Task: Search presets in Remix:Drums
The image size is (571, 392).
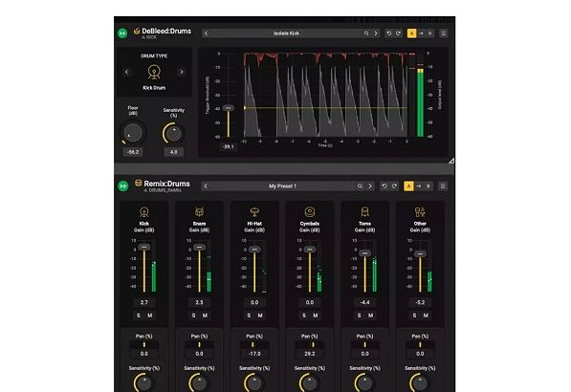Action: pos(360,186)
